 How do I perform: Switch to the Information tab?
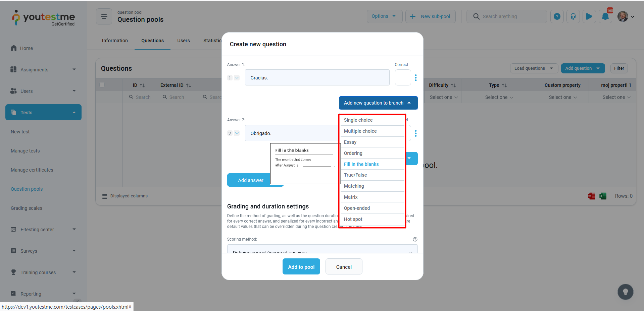(115, 41)
